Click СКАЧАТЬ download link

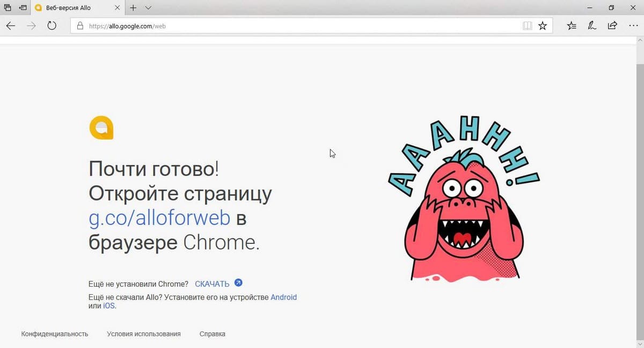212,284
